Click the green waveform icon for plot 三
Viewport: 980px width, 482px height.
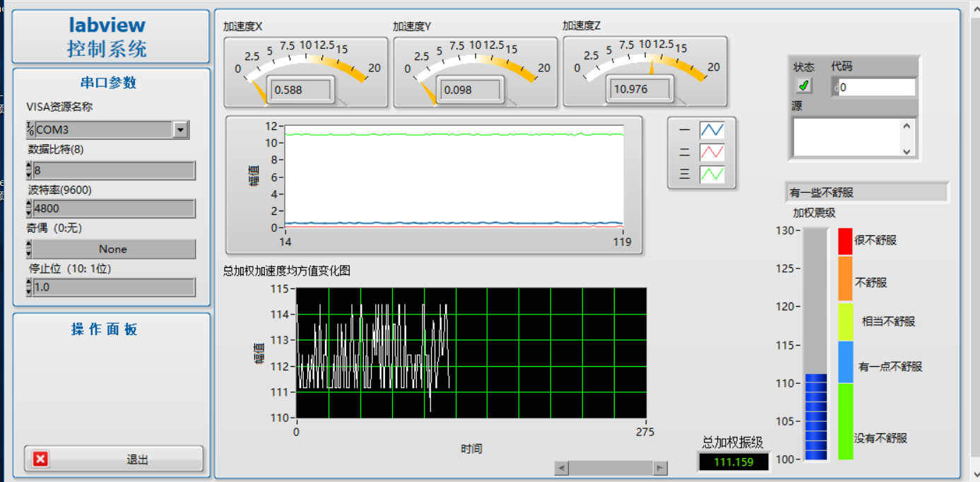(712, 174)
